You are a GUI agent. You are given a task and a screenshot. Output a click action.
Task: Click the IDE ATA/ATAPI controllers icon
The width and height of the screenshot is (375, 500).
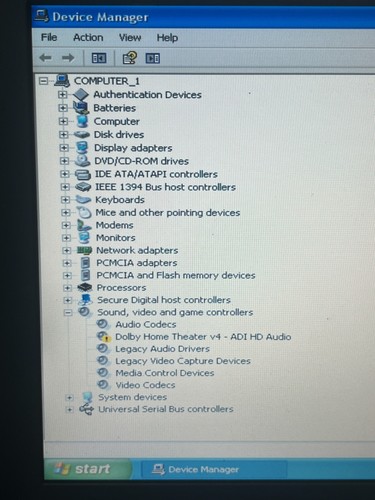83,174
